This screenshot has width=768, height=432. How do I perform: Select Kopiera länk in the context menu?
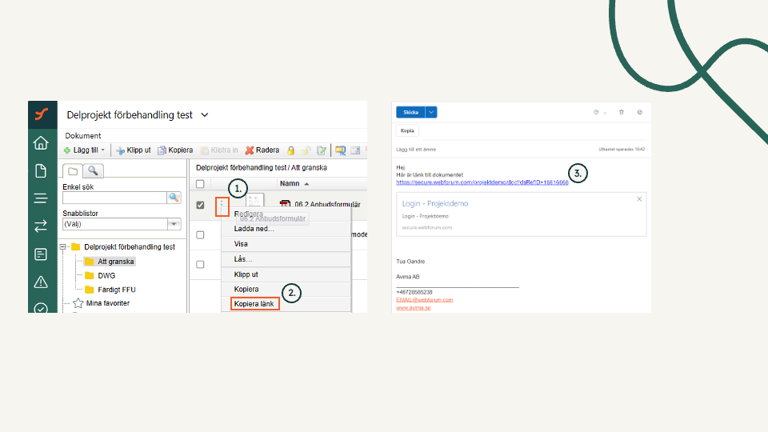[254, 303]
